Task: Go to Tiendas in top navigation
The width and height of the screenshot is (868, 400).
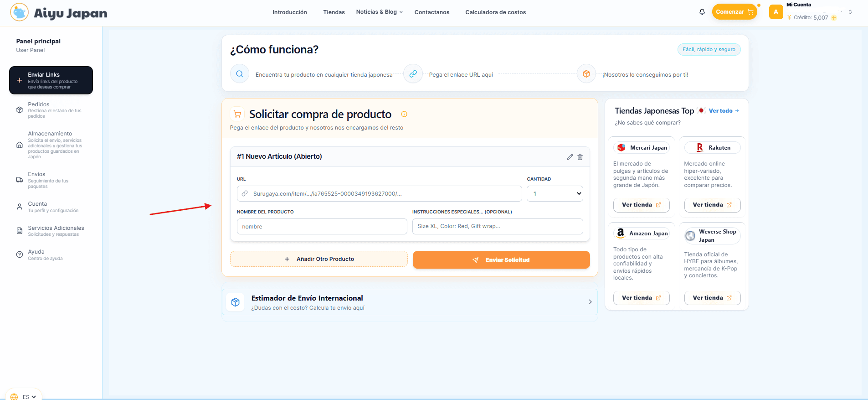Action: (334, 12)
